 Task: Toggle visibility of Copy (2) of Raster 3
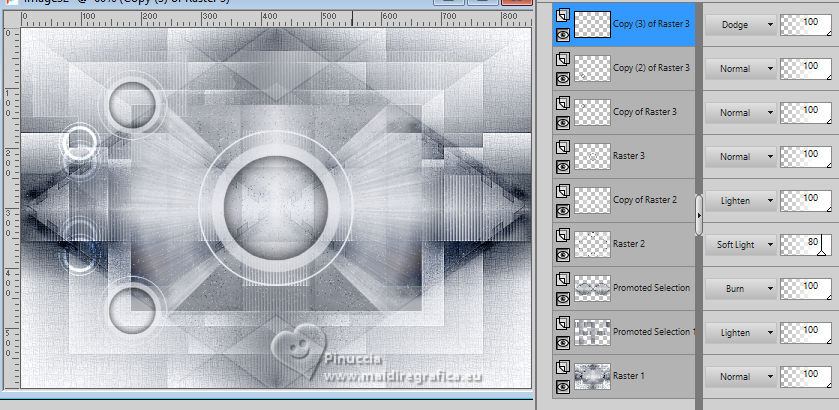click(562, 79)
